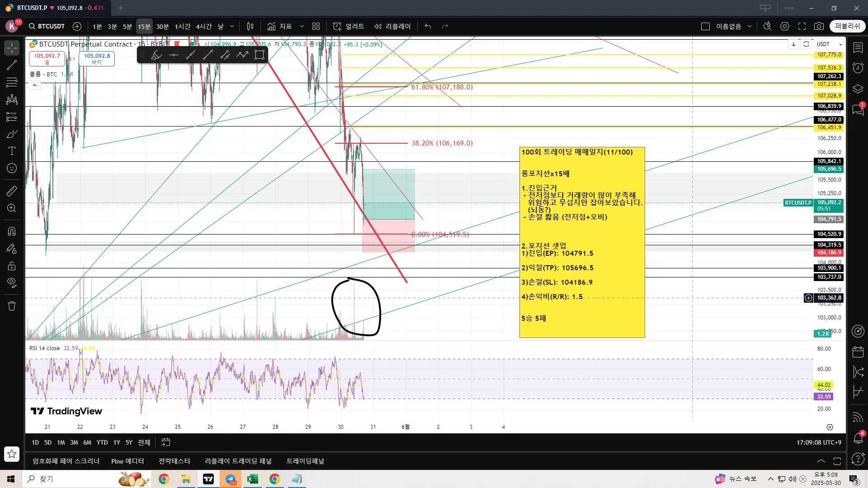Click the trash can remove drawings icon
Image resolution: width=868 pixels, height=488 pixels.
point(12,306)
